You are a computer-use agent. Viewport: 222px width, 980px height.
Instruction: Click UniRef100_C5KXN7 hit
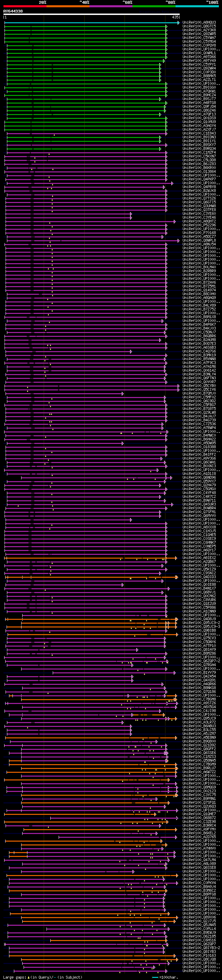199,156
